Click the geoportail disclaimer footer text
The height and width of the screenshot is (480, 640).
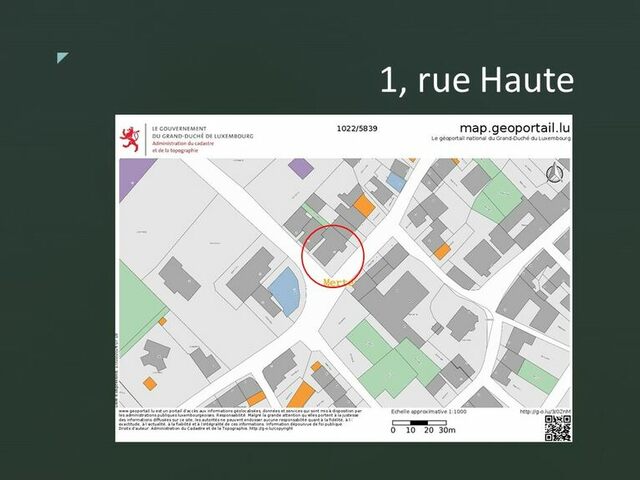point(240,423)
